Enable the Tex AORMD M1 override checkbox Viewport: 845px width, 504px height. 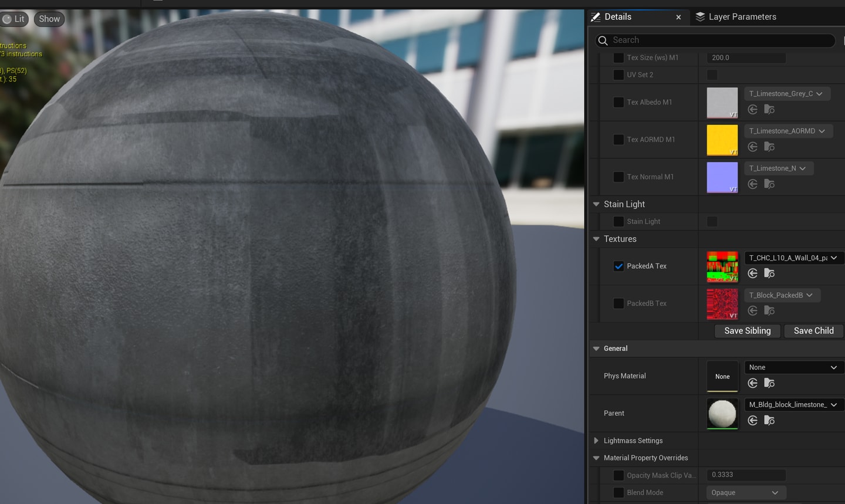coord(618,139)
